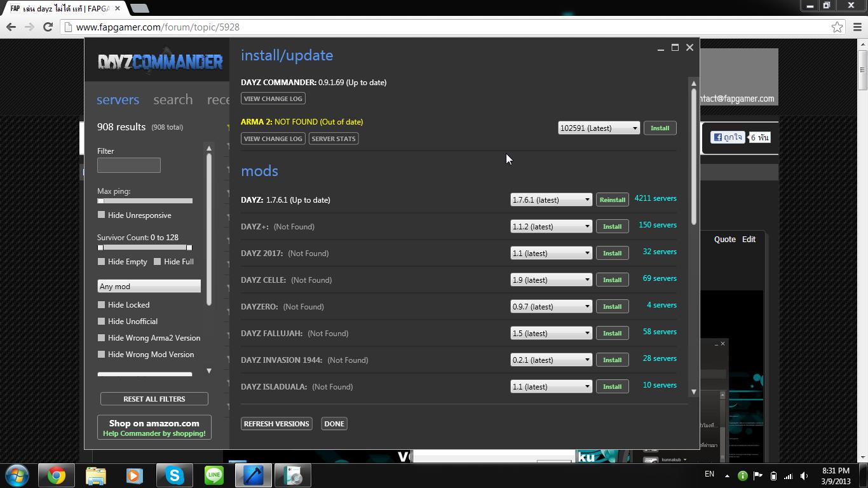
Task: Expand the Arma 2 version 102591 dropdown
Action: (599, 128)
